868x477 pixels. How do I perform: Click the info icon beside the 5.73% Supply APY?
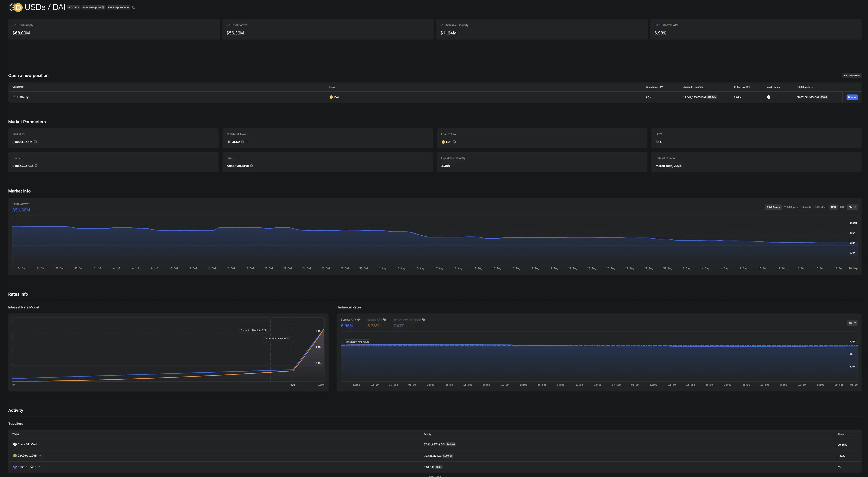[x=382, y=326]
